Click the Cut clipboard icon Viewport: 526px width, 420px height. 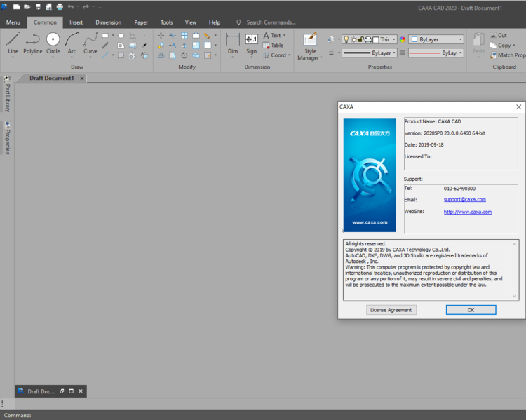[x=493, y=35]
